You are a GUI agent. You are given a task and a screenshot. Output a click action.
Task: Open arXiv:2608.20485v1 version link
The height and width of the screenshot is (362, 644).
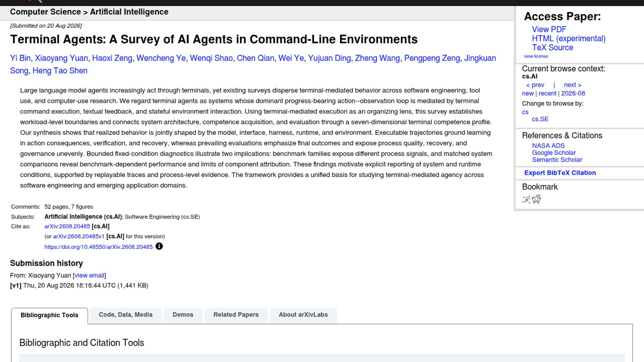(x=78, y=237)
